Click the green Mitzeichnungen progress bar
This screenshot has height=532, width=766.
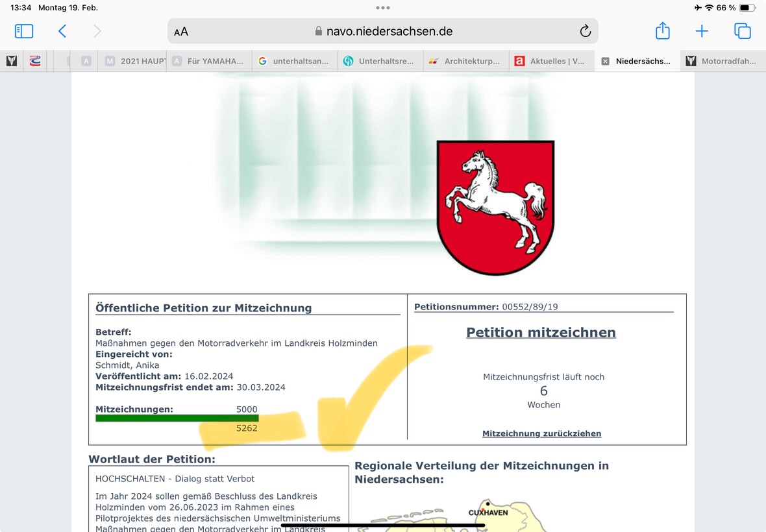point(177,418)
